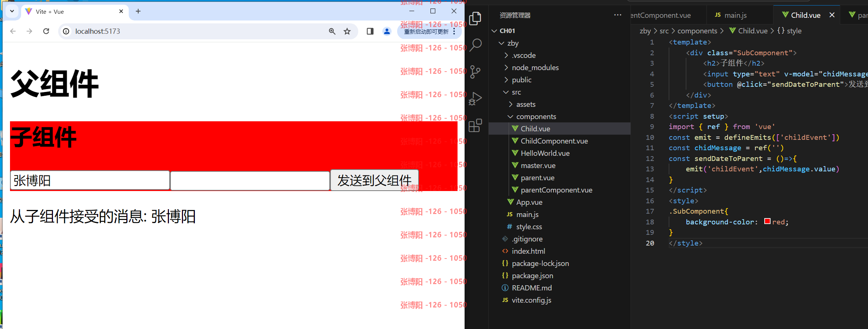Open ChildComponent.vue in the file tree
This screenshot has width=868, height=329.
pos(559,141)
